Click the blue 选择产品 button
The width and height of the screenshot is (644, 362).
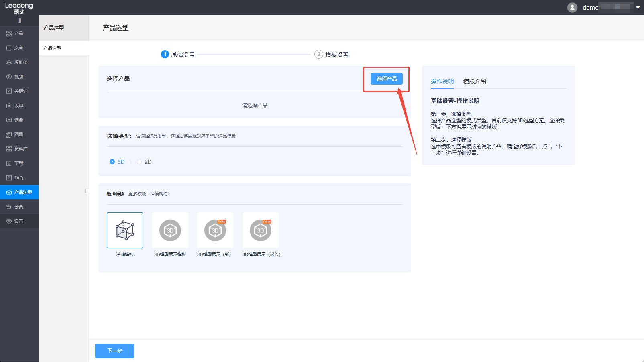[x=386, y=79]
